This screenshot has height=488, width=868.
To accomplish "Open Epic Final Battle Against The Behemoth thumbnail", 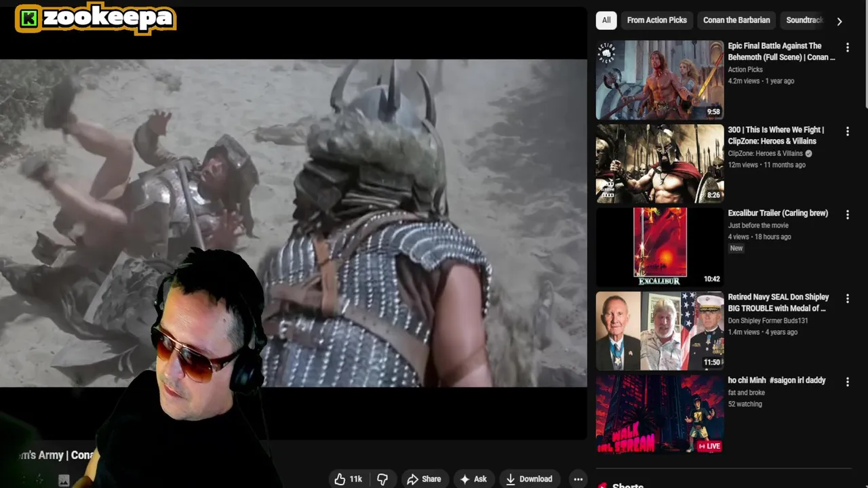I will pyautogui.click(x=660, y=80).
